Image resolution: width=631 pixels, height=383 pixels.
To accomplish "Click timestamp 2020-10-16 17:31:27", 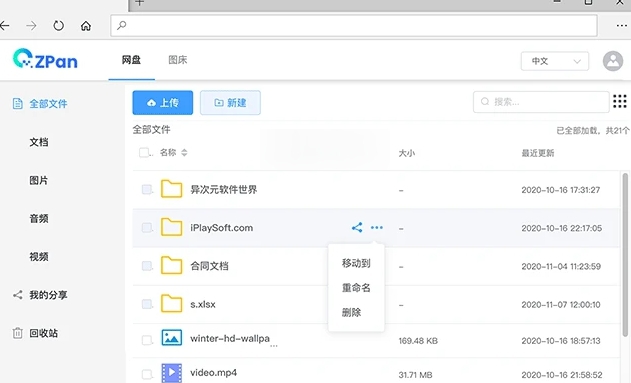I will coord(561,190).
